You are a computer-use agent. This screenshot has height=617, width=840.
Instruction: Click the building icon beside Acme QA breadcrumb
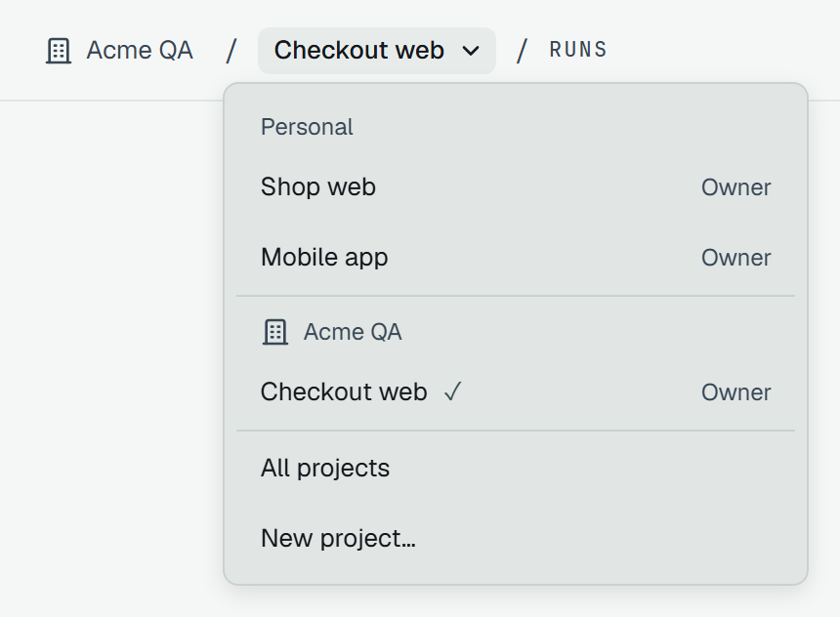pyautogui.click(x=59, y=51)
